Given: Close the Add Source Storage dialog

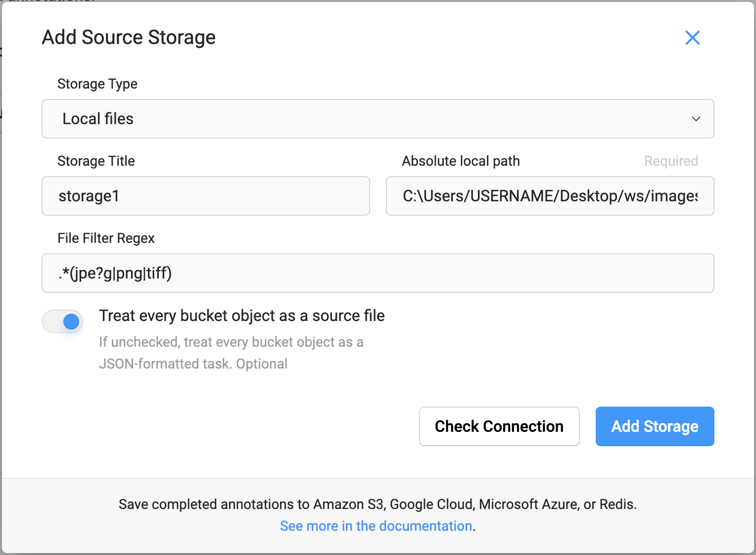Looking at the screenshot, I should (692, 38).
